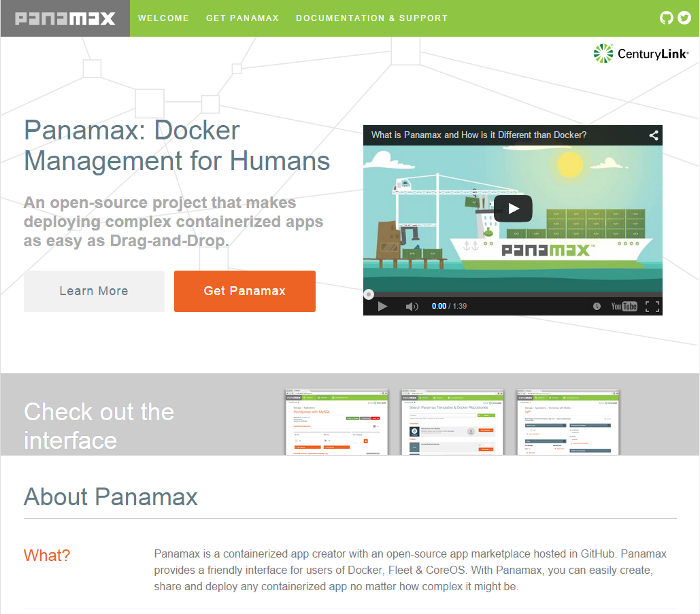Open video on YouTube via logo
700x614 pixels.
point(624,306)
